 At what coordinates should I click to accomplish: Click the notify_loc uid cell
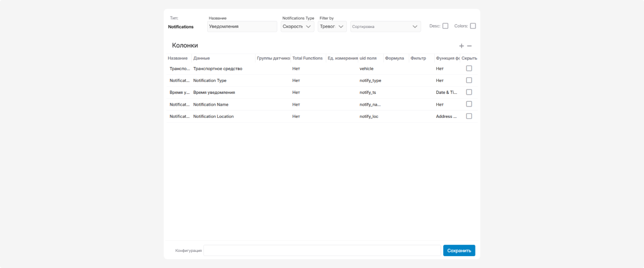tap(369, 116)
